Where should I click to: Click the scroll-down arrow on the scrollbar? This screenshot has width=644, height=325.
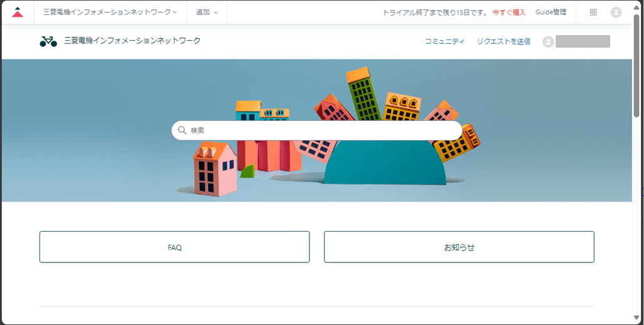[637, 319]
